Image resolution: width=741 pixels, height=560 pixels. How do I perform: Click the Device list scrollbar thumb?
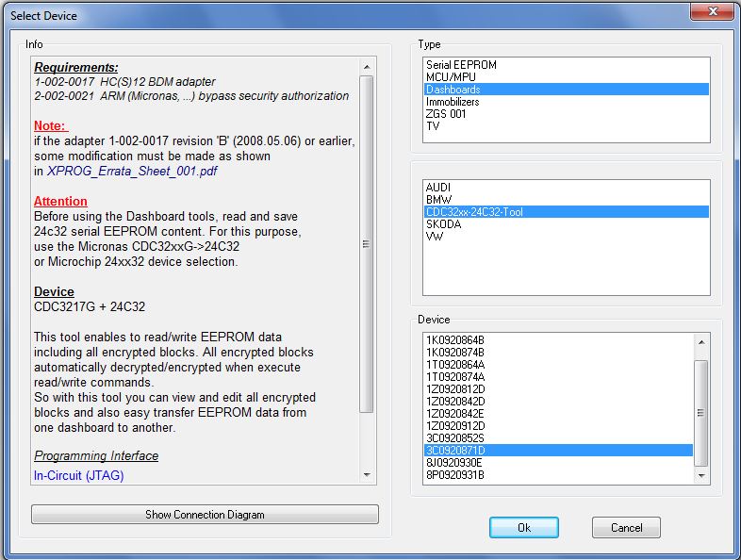click(701, 413)
